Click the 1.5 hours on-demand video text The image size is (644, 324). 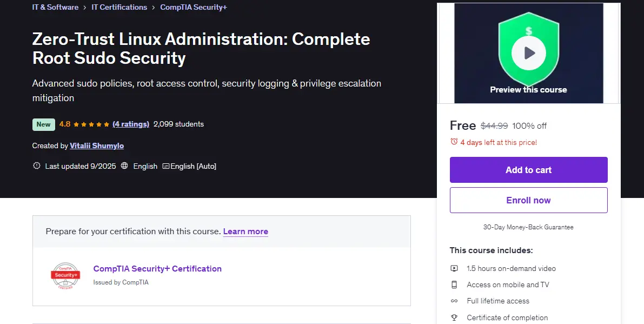512,269
